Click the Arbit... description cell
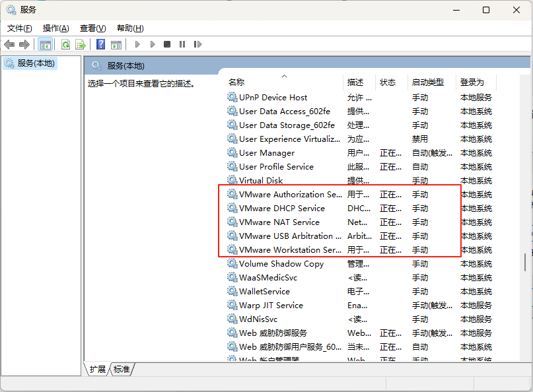 pos(359,236)
